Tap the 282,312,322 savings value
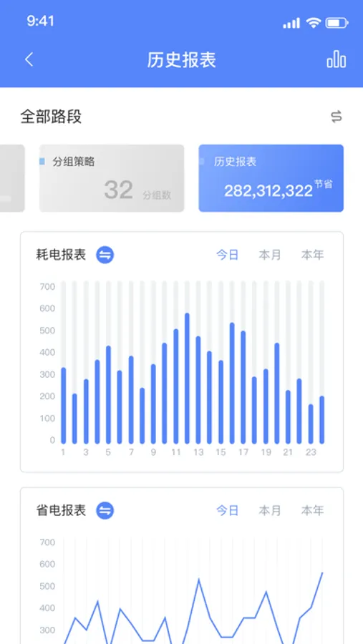The image size is (363, 644). point(268,190)
